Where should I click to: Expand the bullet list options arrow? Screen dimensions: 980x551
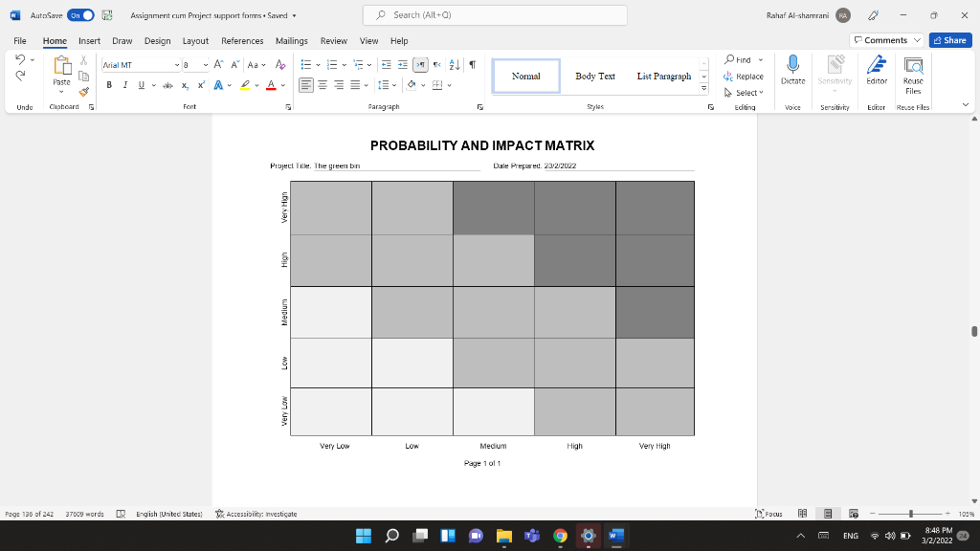(319, 65)
